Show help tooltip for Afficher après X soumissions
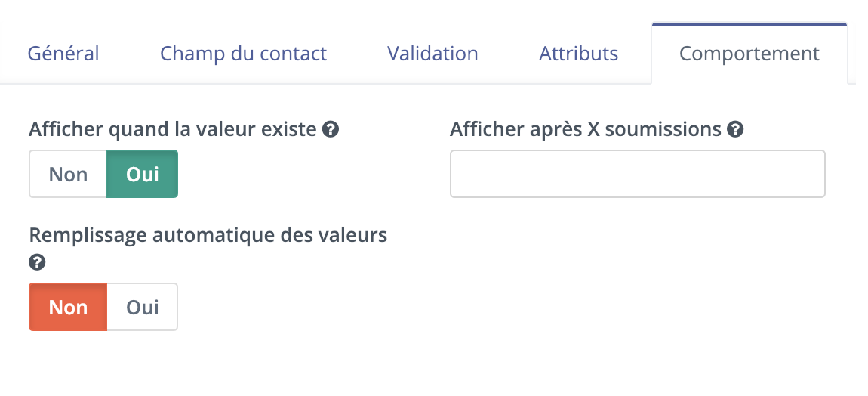This screenshot has width=868, height=396. [735, 130]
